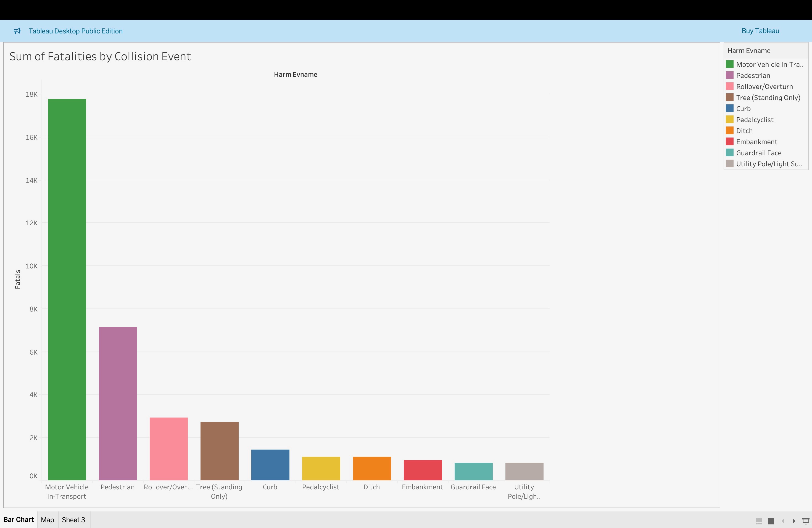
Task: Click the Rollover/Overt.. axis label
Action: (168, 487)
